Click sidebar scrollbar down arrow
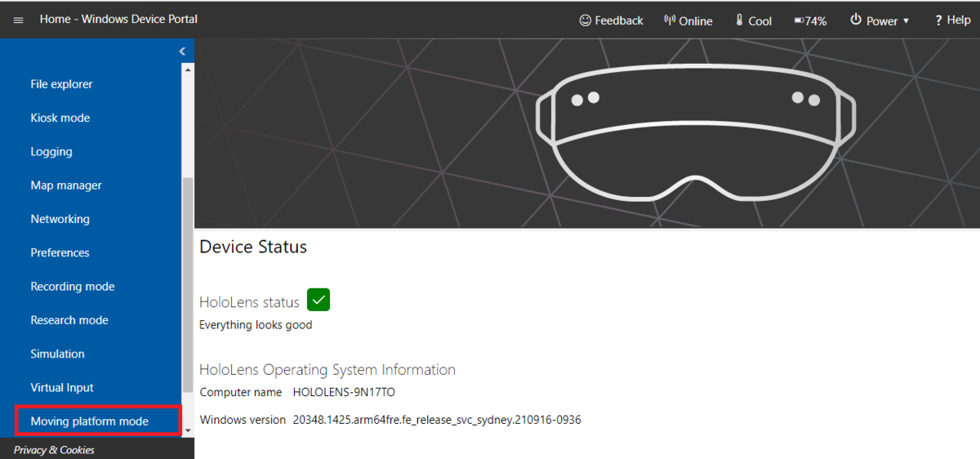This screenshot has width=980, height=459. coord(188,430)
